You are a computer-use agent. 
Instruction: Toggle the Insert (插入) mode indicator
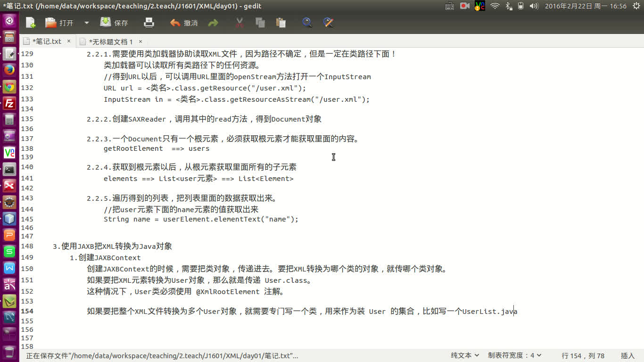pos(628,355)
